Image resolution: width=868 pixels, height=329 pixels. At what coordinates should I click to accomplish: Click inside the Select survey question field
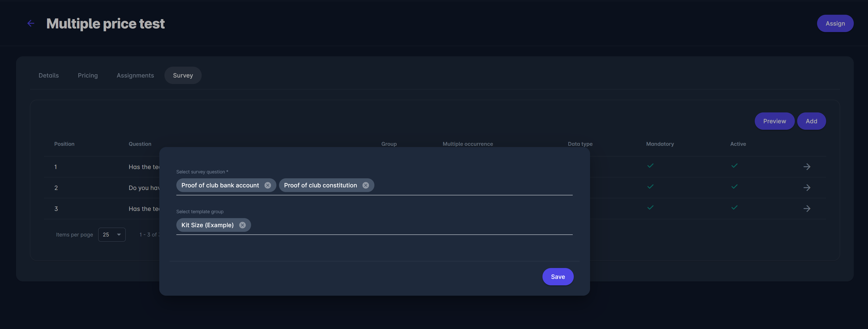472,185
